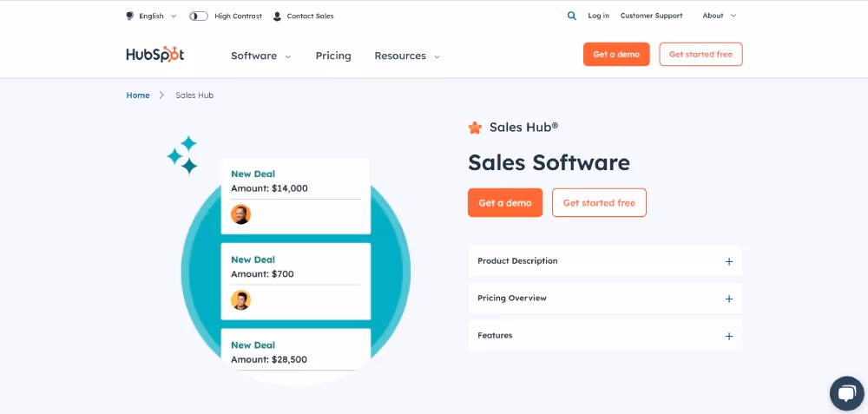Click the HubSpot logo
868x414 pixels.
pyautogui.click(x=155, y=54)
